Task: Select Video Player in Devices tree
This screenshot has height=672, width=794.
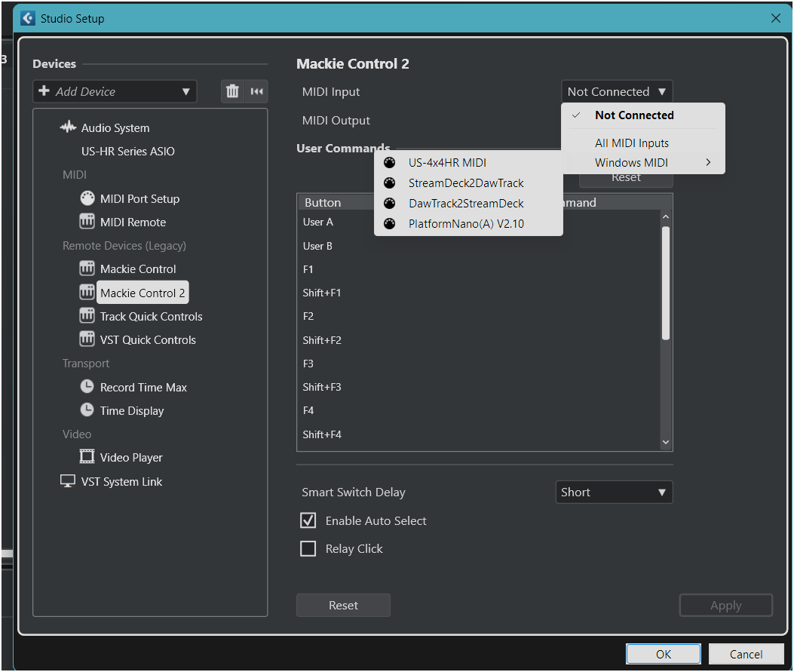Action: [x=132, y=457]
